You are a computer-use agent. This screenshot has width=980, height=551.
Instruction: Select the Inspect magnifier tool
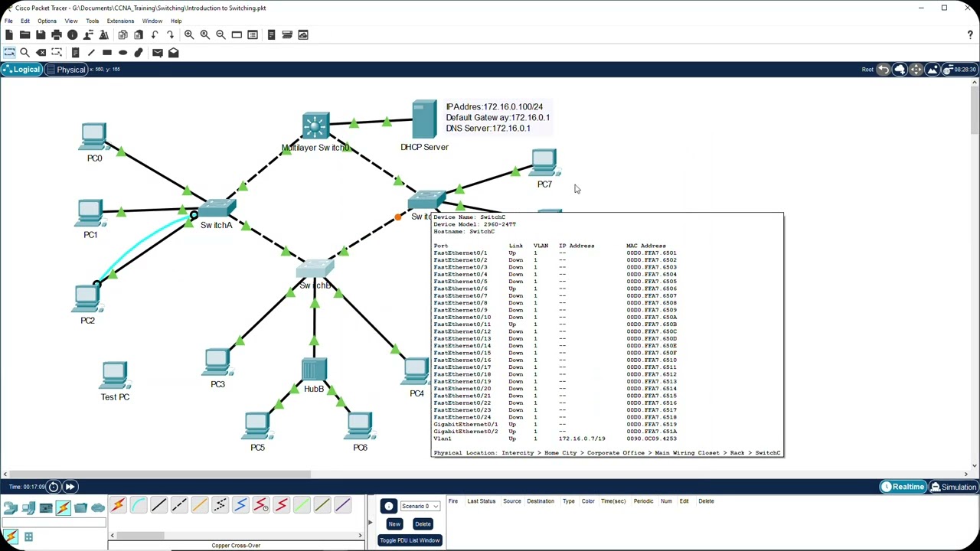tap(24, 53)
